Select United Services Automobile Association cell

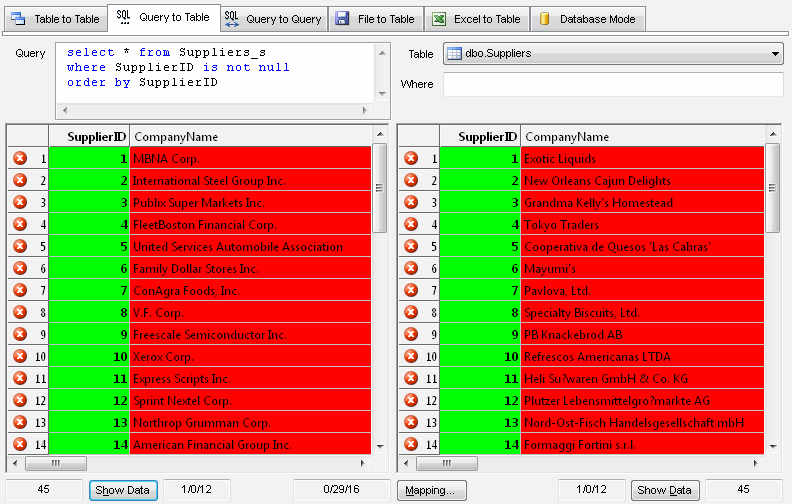pyautogui.click(x=251, y=247)
